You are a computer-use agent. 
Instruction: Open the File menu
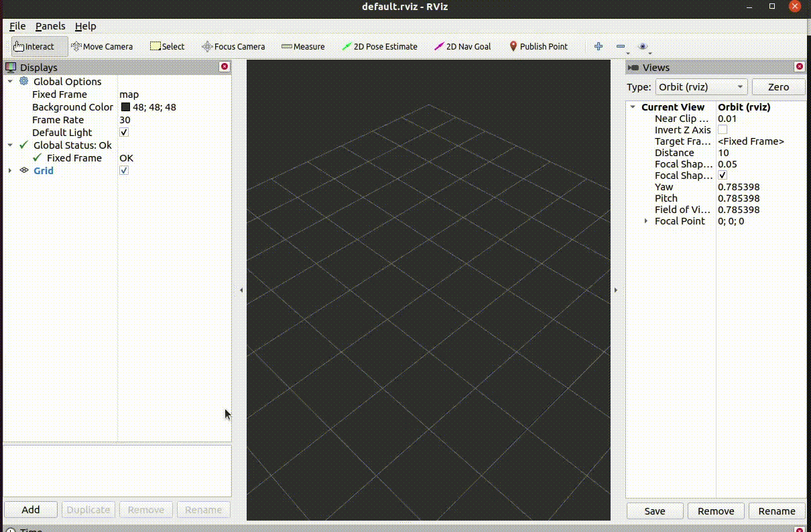(17, 26)
